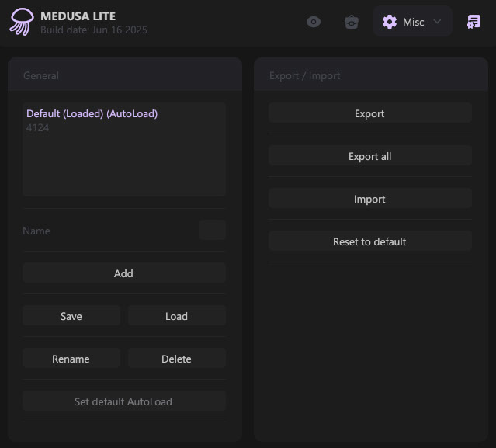Reset settings to default
Screen dimensions: 496x448
pyautogui.click(x=369, y=241)
